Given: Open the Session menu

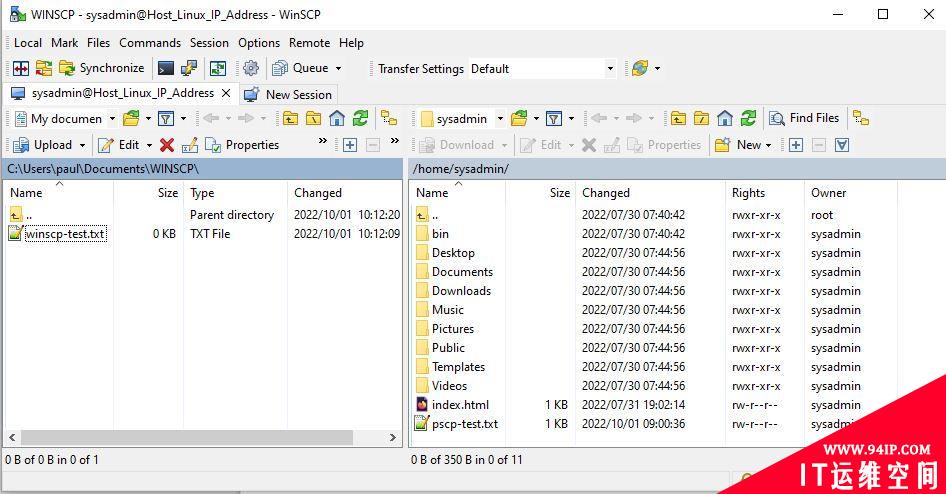Looking at the screenshot, I should [x=209, y=43].
